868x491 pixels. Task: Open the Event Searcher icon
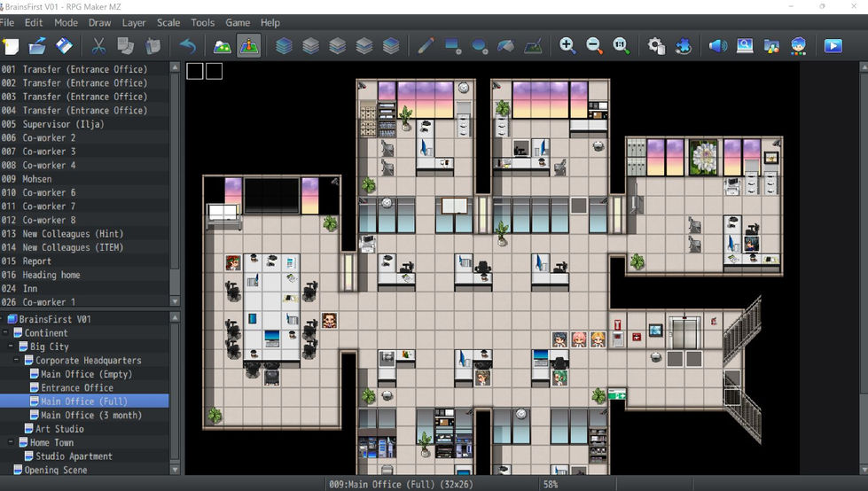(745, 46)
